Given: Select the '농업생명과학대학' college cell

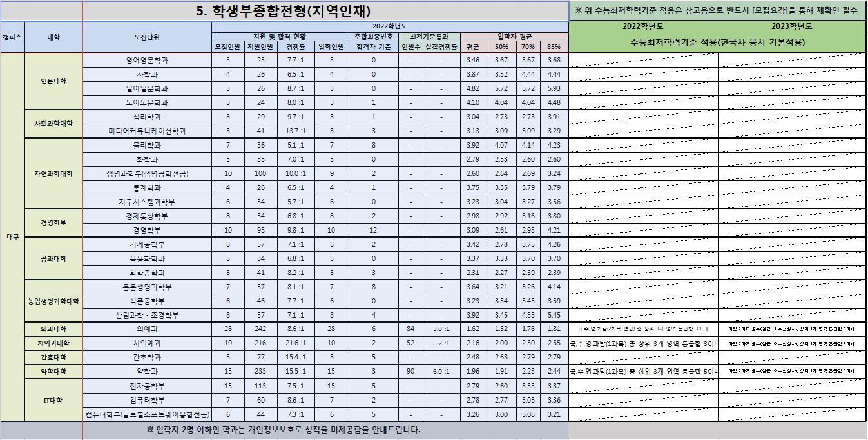Looking at the screenshot, I should (x=53, y=301).
